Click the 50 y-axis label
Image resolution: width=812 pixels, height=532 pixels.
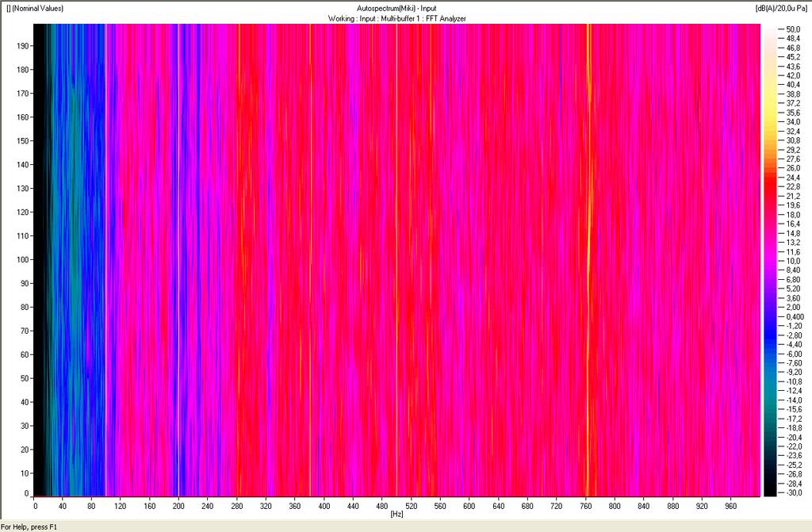[25, 378]
